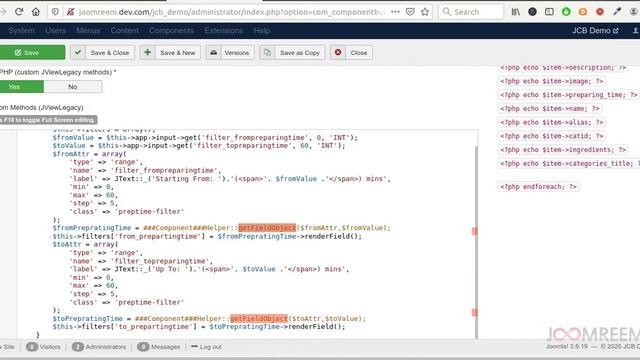Go to browser home page icon
Image resolution: width=640 pixels, height=360 pixels.
pos(36,12)
